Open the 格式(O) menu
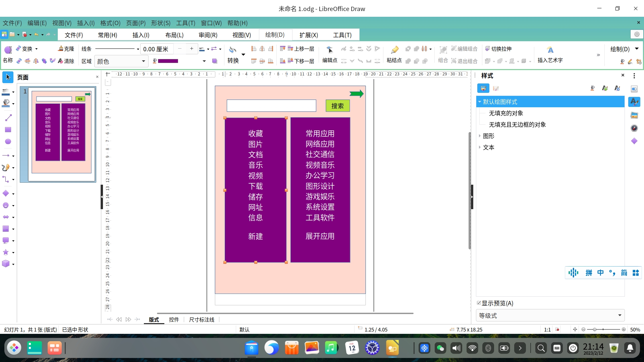 point(110,23)
